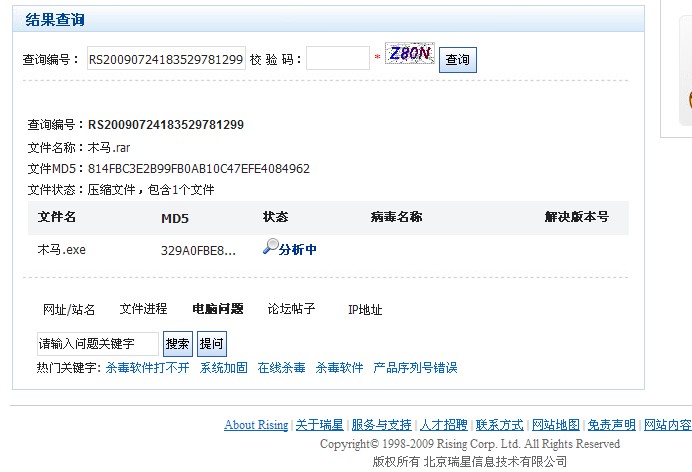The width and height of the screenshot is (692, 472).
Task: Open the 联系方式 footer link
Action: [500, 425]
